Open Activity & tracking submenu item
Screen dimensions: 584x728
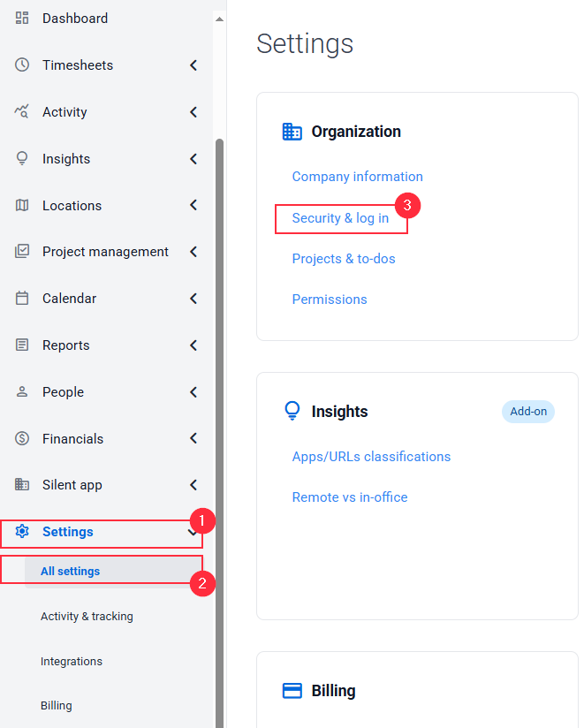click(87, 616)
